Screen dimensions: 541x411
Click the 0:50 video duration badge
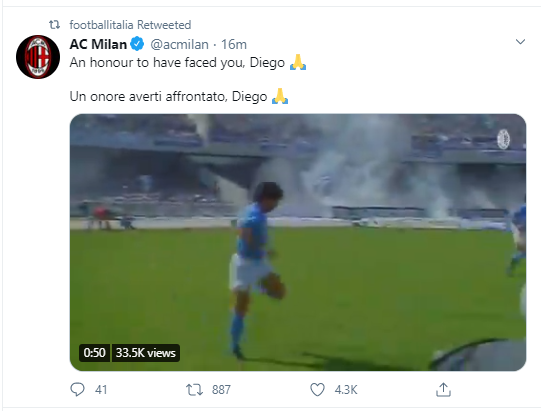[x=95, y=353]
